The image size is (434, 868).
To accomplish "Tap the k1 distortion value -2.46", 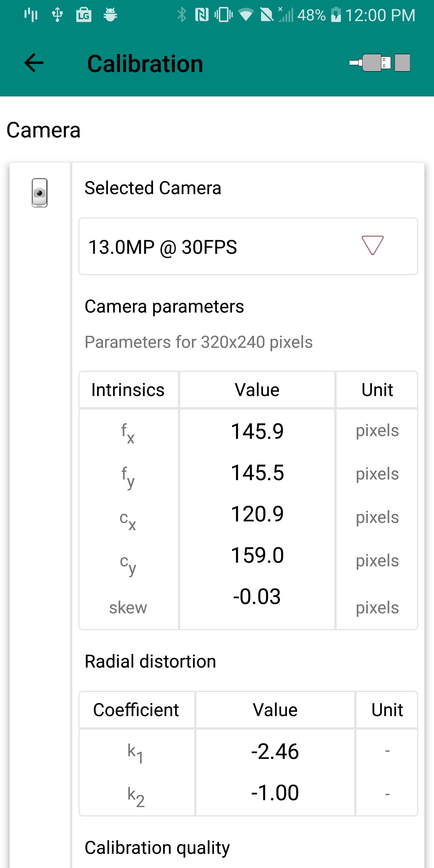I will pyautogui.click(x=275, y=751).
